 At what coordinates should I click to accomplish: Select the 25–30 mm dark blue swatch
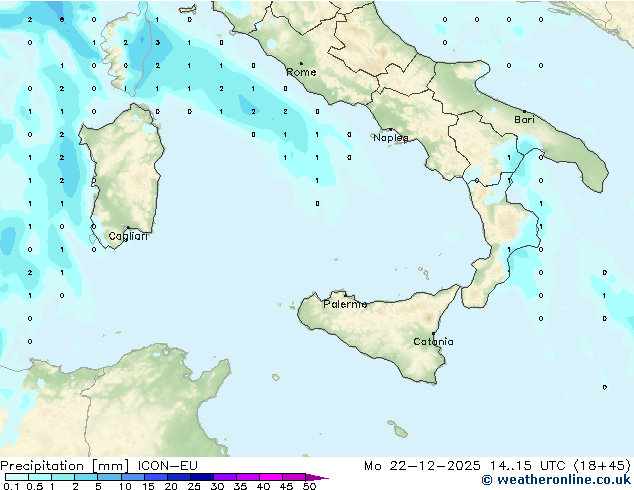201,477
